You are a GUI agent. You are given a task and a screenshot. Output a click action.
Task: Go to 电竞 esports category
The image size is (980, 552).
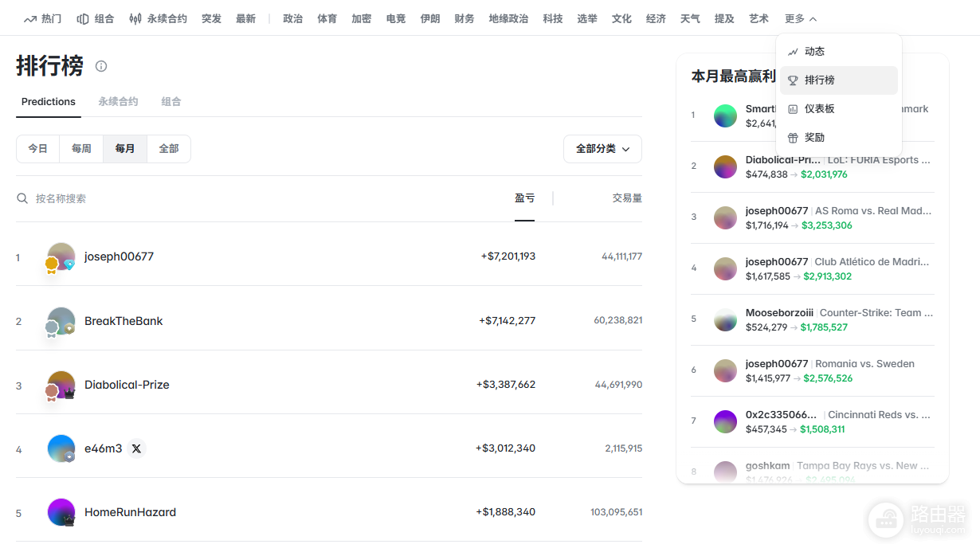point(396,18)
